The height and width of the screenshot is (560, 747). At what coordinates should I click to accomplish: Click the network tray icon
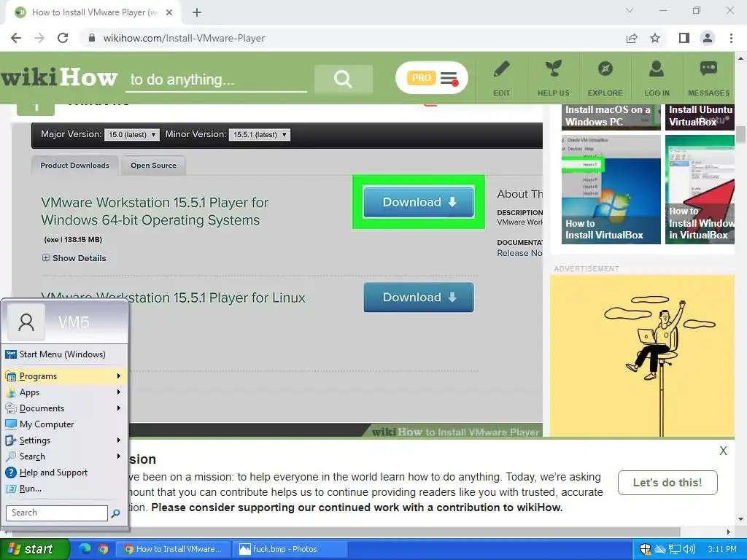point(675,549)
